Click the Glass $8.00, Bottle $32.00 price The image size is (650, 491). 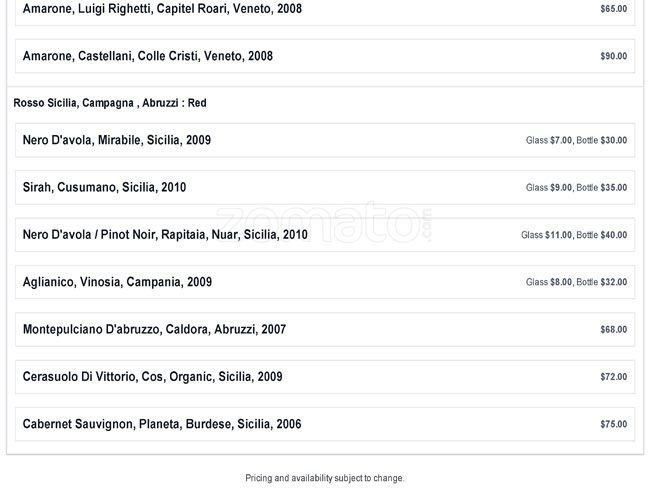(x=576, y=283)
